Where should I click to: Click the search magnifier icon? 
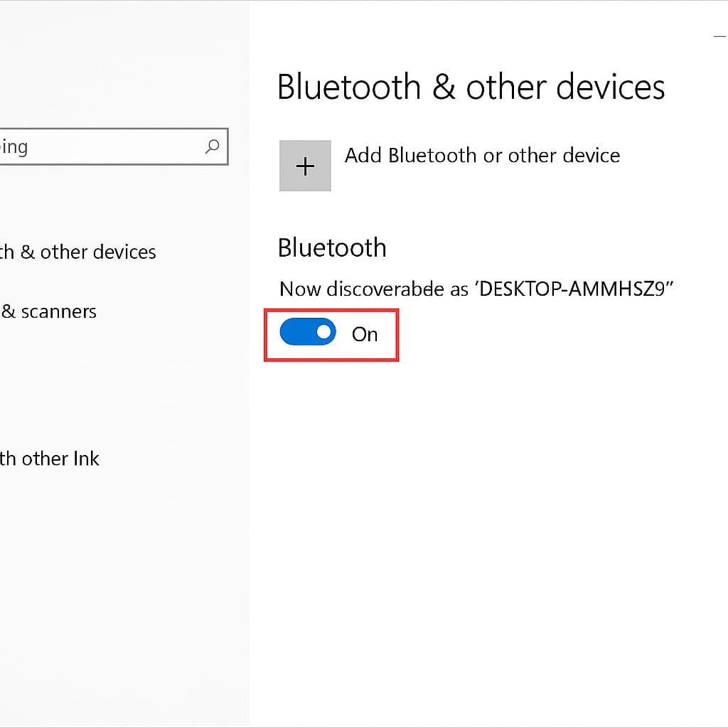[x=212, y=146]
